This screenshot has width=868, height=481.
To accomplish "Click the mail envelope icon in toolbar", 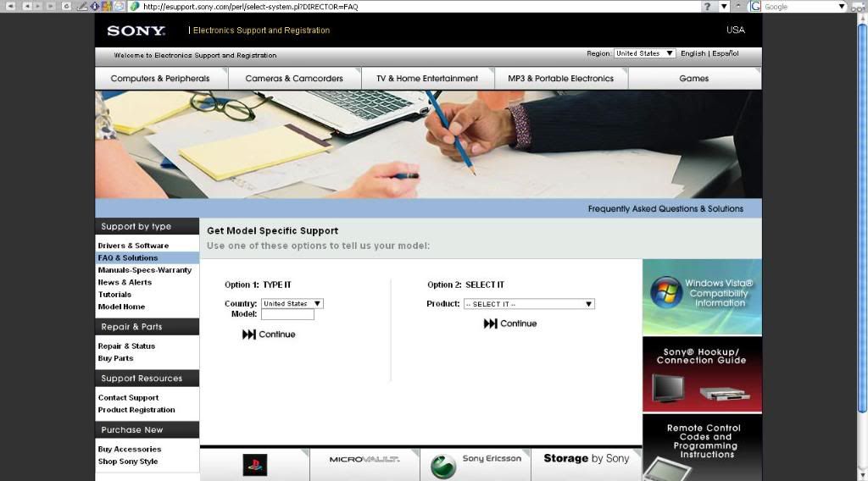I will [119, 6].
